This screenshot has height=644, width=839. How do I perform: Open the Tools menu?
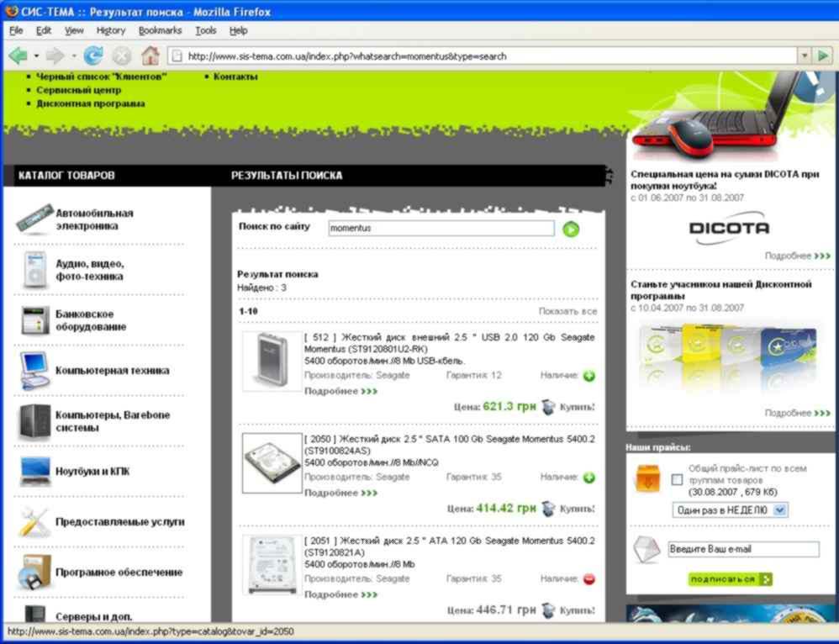point(205,30)
